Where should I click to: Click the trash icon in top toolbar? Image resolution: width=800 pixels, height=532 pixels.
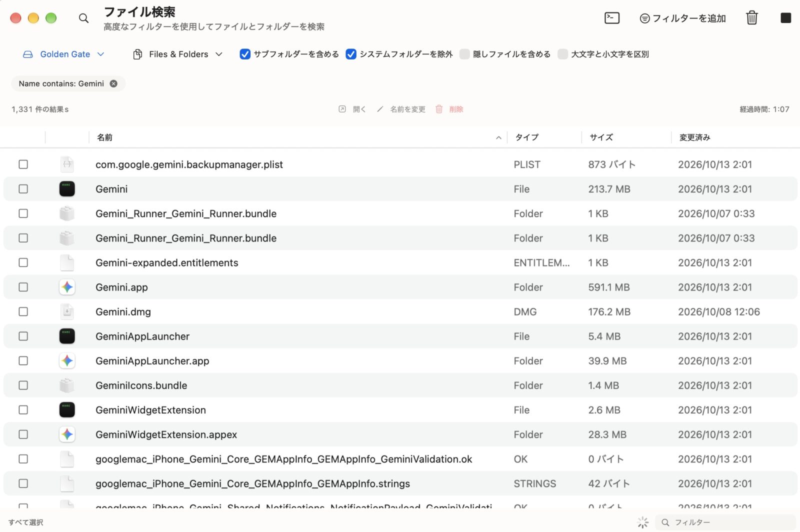click(752, 18)
